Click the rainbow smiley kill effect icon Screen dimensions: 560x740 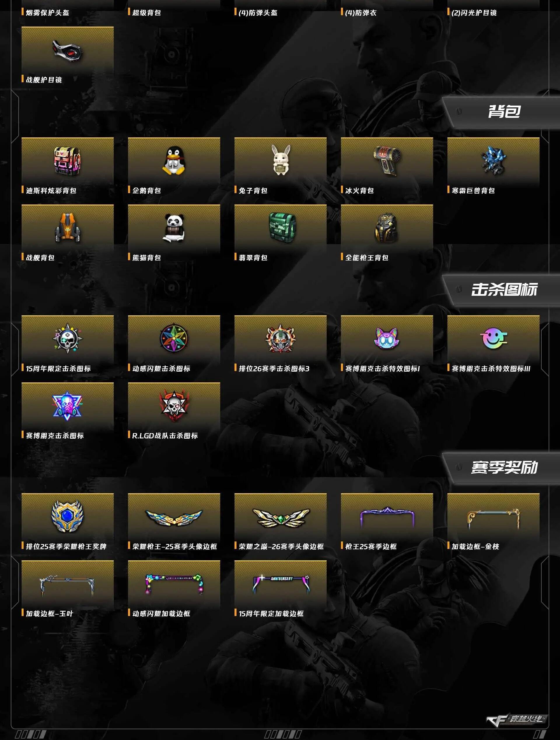point(493,338)
